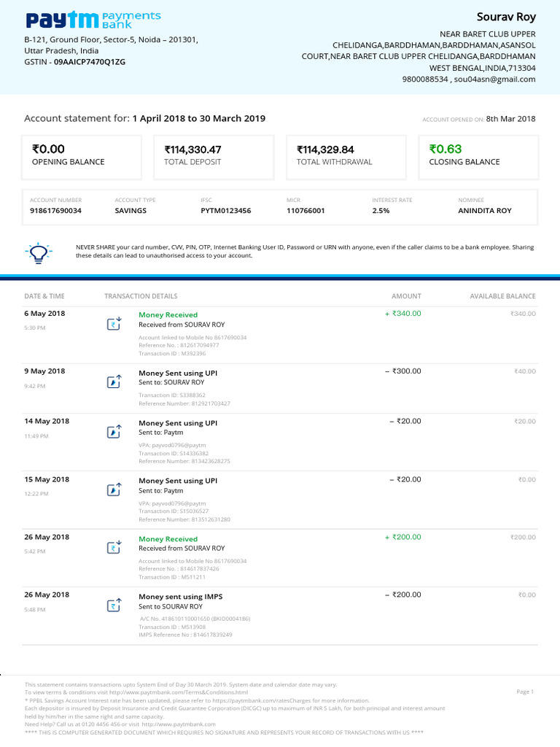The image size is (560, 747).
Task: Select Reference Number 813423628275
Action: (x=184, y=461)
